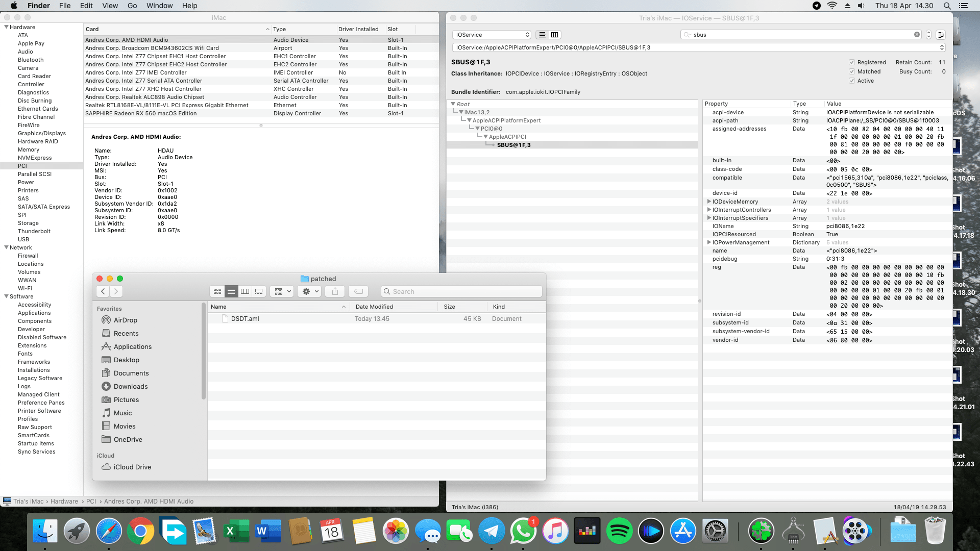Toggle the Matched checkbox

point(851,71)
